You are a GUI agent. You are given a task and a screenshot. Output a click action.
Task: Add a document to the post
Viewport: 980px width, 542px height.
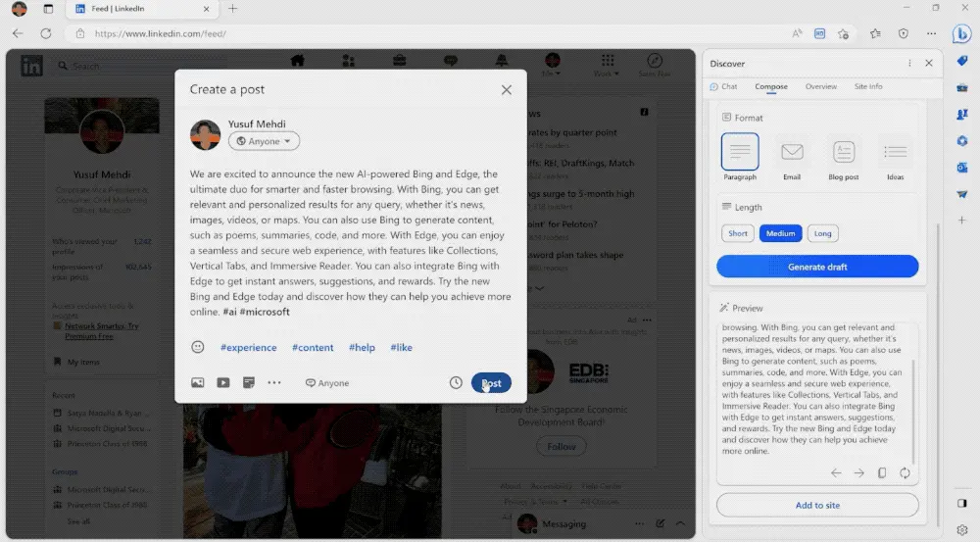[x=249, y=382]
